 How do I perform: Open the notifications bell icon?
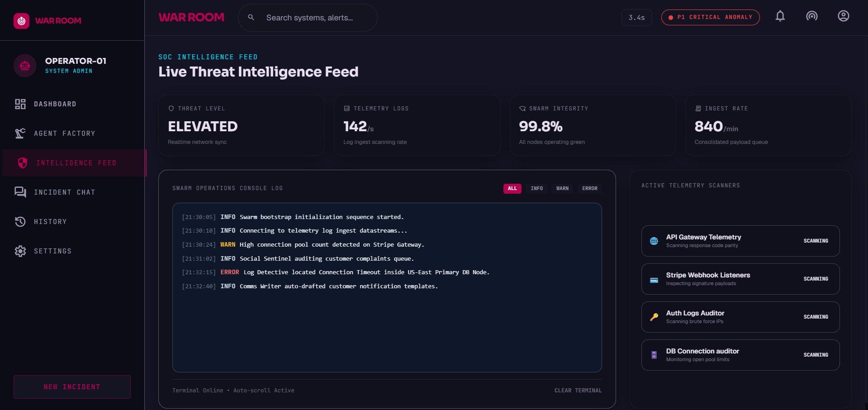click(x=780, y=16)
